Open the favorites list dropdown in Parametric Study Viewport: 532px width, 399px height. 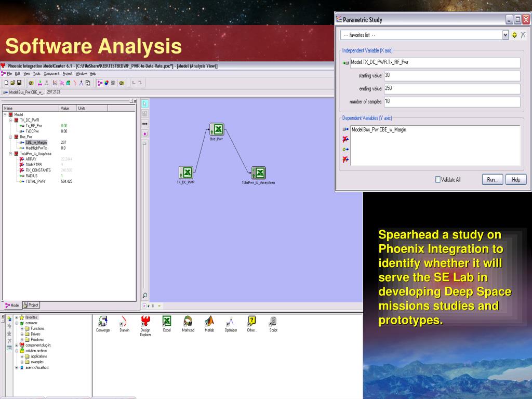[x=505, y=35]
